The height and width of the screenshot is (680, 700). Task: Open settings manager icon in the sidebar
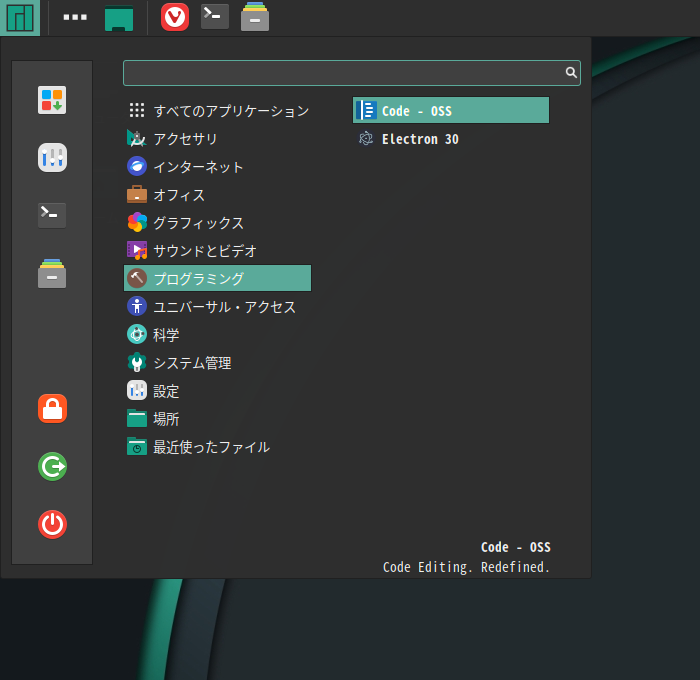52,158
